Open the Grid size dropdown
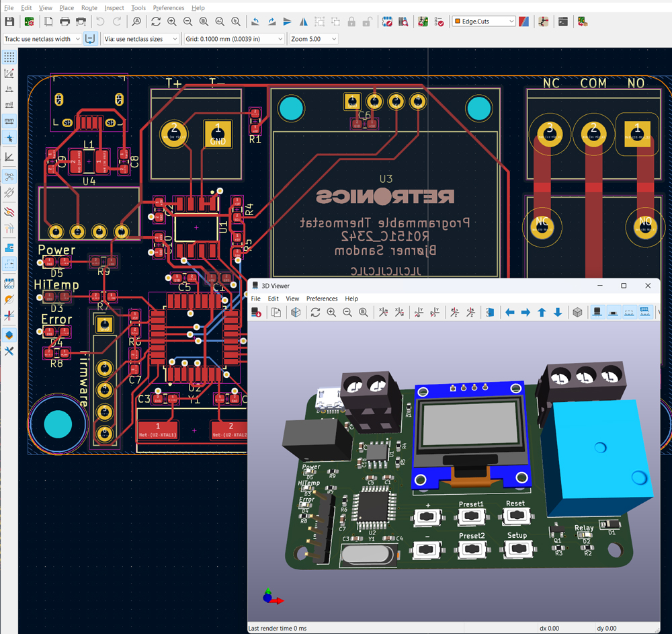This screenshot has height=634, width=672. click(234, 39)
